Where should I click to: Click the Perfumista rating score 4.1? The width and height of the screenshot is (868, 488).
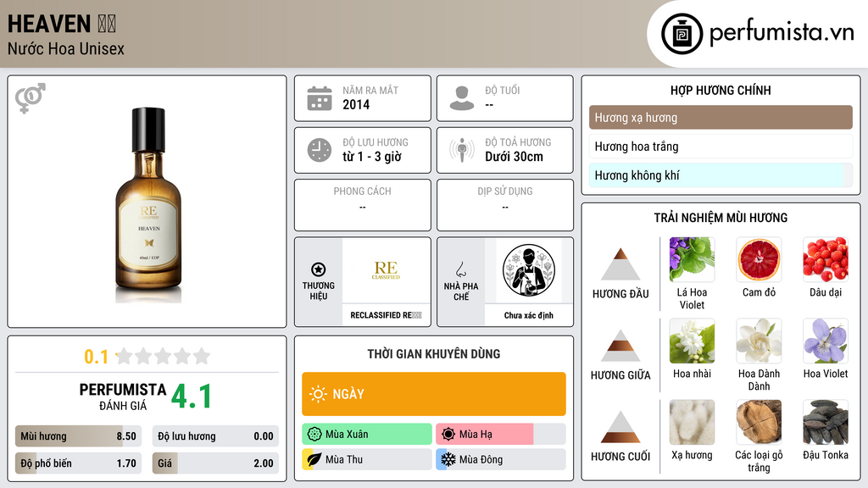(191, 396)
